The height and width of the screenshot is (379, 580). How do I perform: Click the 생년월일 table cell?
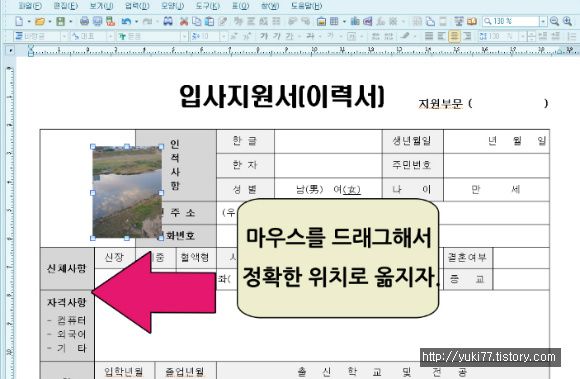coord(412,141)
